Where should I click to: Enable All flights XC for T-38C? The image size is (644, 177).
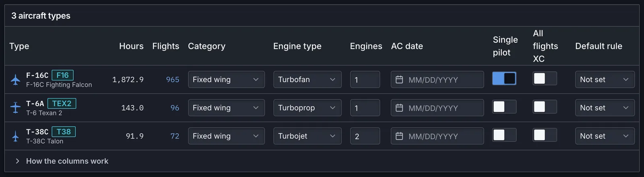click(x=545, y=135)
